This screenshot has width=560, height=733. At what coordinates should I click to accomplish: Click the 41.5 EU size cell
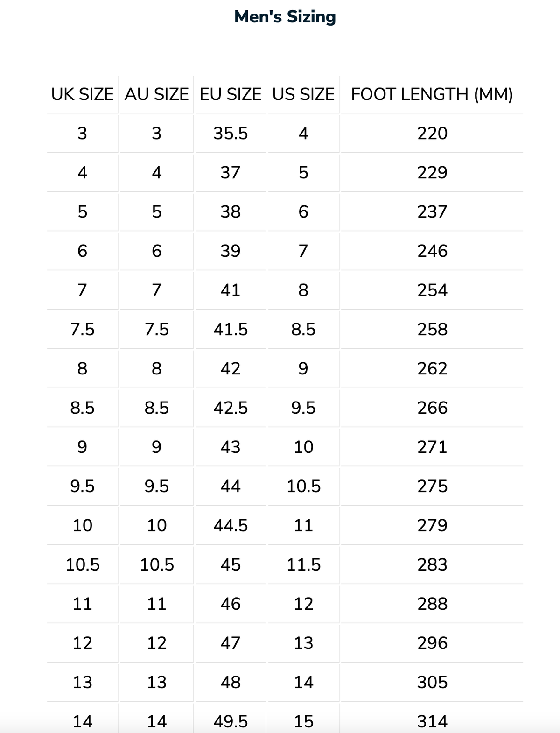pyautogui.click(x=231, y=330)
